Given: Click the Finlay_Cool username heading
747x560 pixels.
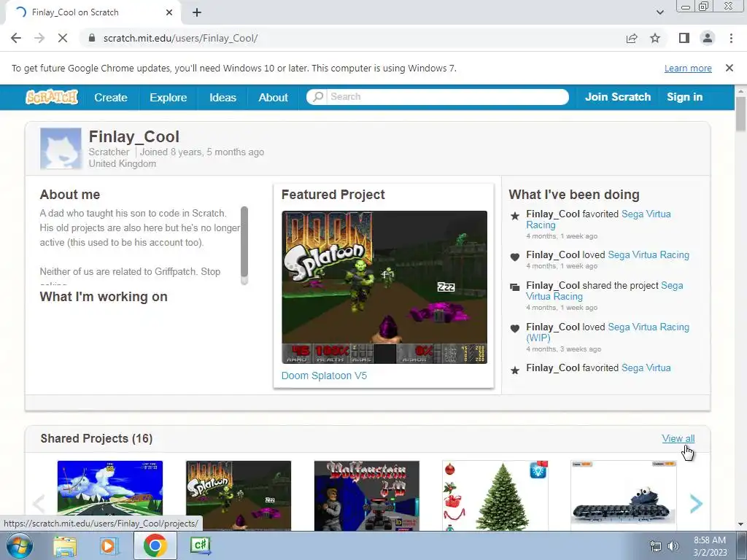Looking at the screenshot, I should click(134, 136).
